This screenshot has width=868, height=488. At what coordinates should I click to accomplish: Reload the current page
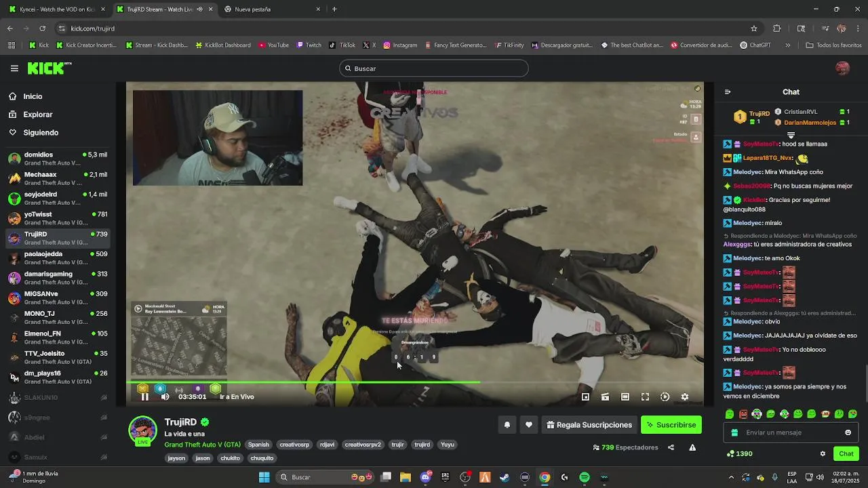(43, 28)
